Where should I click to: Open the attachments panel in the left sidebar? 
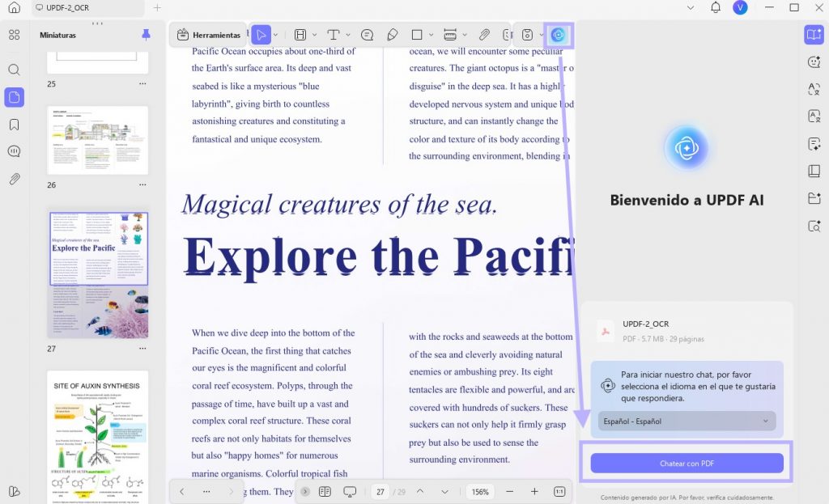pos(15,179)
